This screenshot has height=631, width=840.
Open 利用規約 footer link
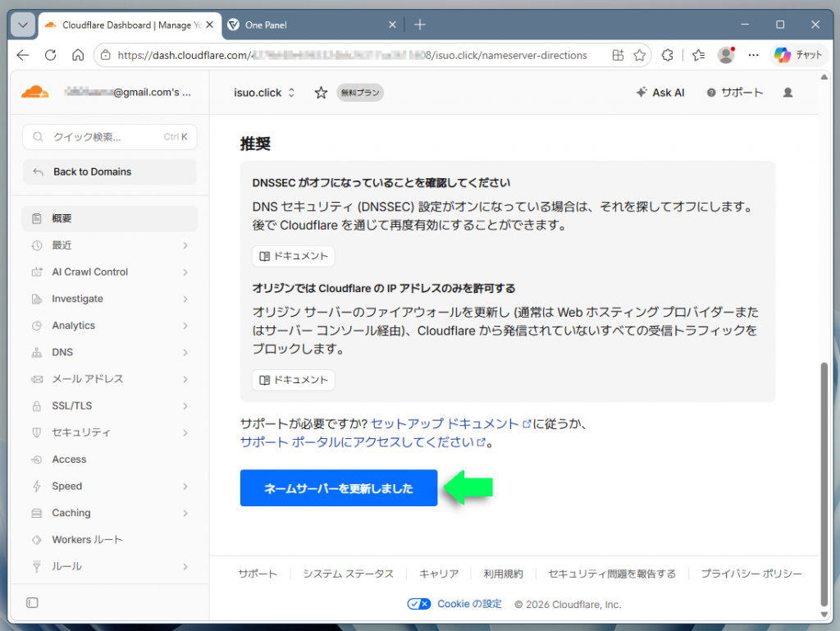click(x=503, y=574)
